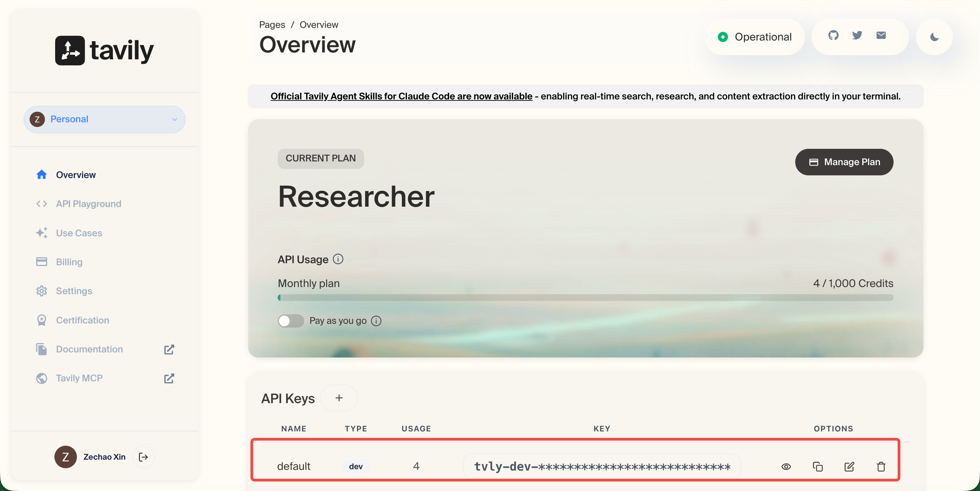
Task: Click the masked tvly-dev key field
Action: pyautogui.click(x=602, y=466)
